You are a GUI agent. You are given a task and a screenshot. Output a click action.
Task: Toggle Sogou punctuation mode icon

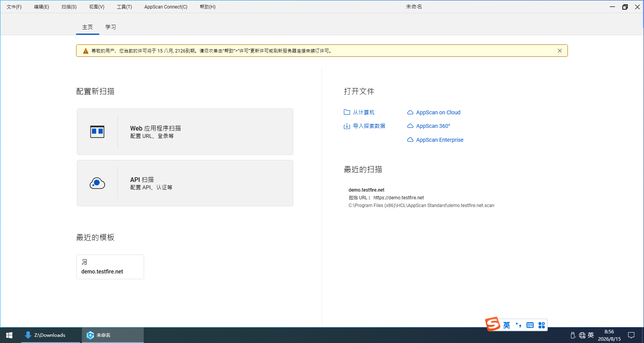(518, 325)
